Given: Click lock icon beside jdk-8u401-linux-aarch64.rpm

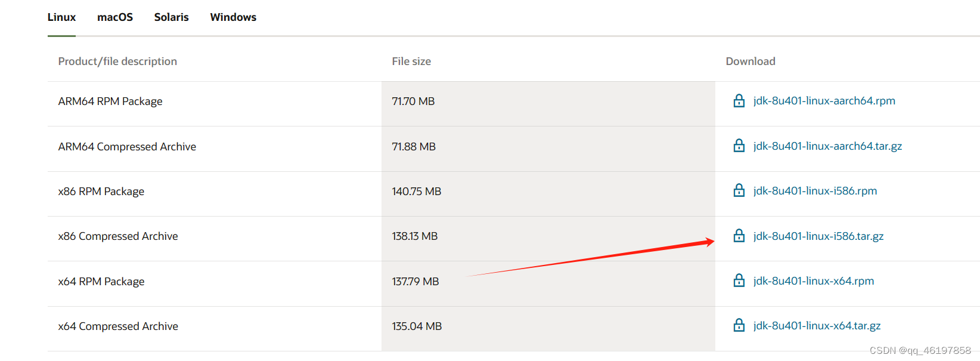Looking at the screenshot, I should click(739, 101).
